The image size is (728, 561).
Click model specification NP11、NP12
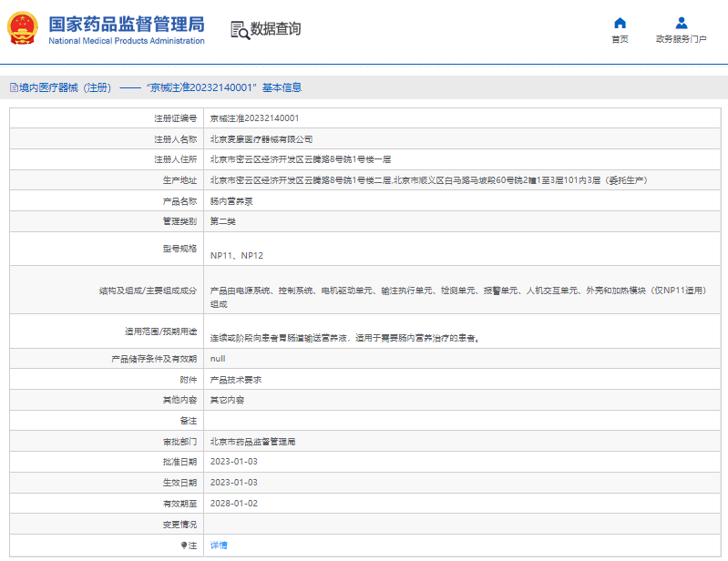pos(237,255)
